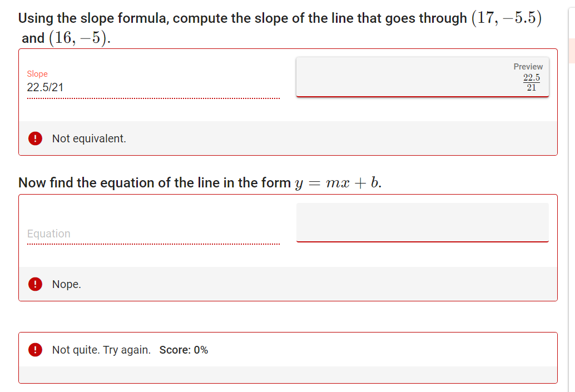This screenshot has width=575, height=392.
Task: Click the Score: 0% text
Action: pos(184,350)
